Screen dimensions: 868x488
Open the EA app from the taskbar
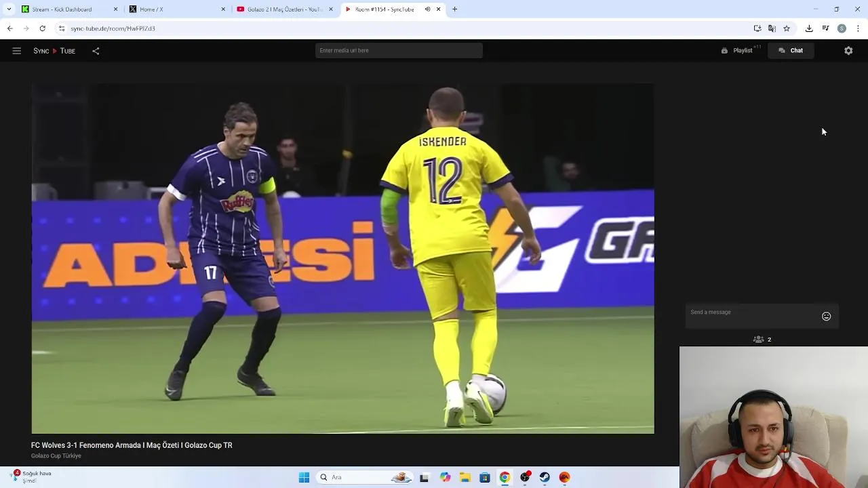click(x=564, y=477)
